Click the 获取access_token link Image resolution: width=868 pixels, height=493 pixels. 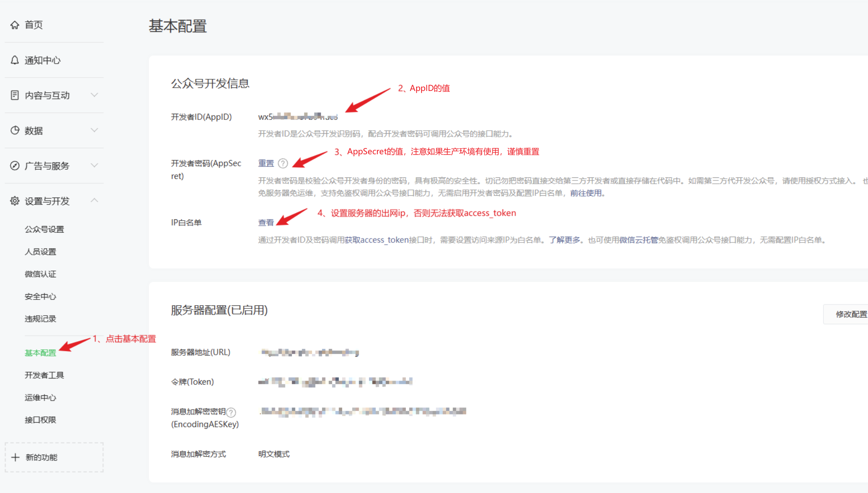coord(377,240)
